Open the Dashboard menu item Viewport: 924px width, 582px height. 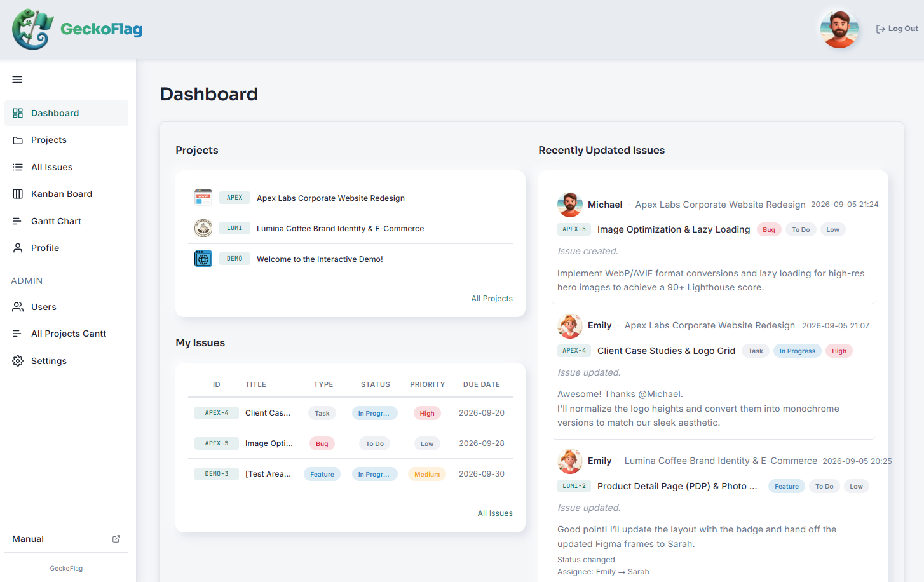coord(66,113)
